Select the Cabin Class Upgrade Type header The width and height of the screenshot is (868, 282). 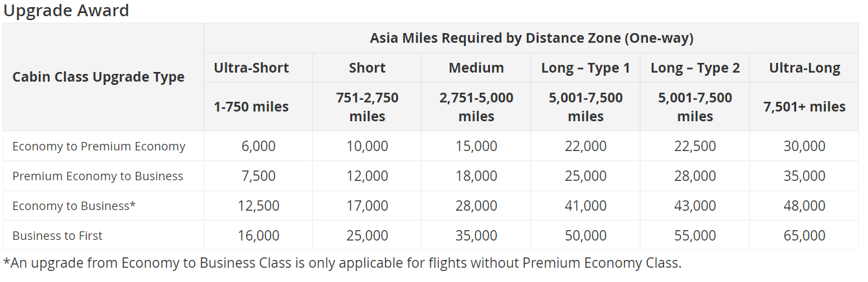(98, 77)
